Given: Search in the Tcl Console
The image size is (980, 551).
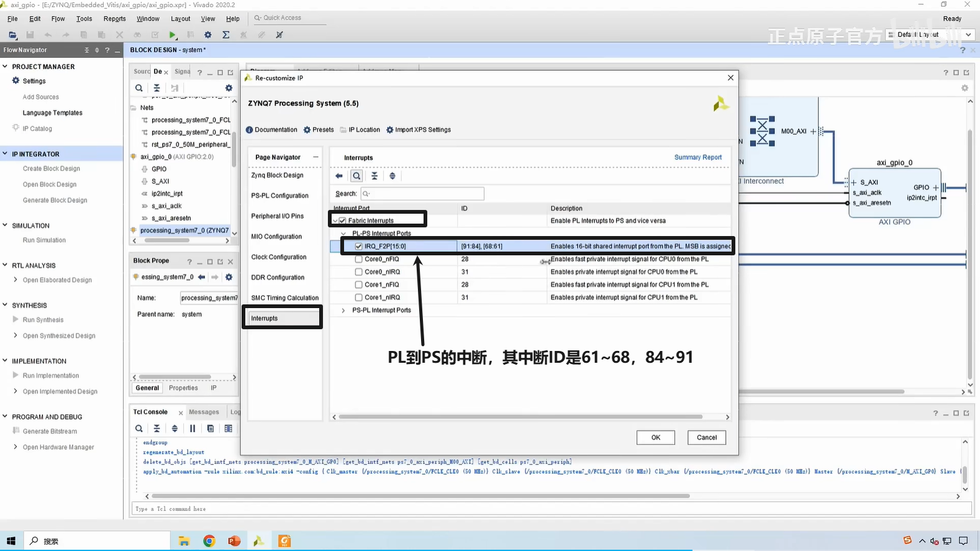Looking at the screenshot, I should [x=139, y=429].
